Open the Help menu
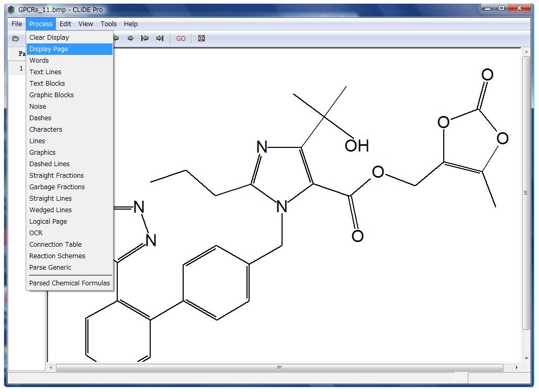 131,24
